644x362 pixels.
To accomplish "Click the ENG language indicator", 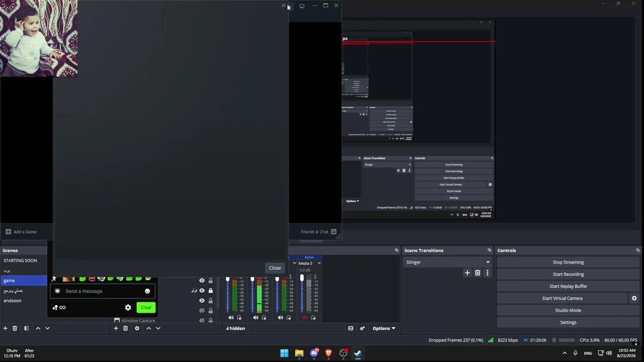I will pyautogui.click(x=588, y=353).
